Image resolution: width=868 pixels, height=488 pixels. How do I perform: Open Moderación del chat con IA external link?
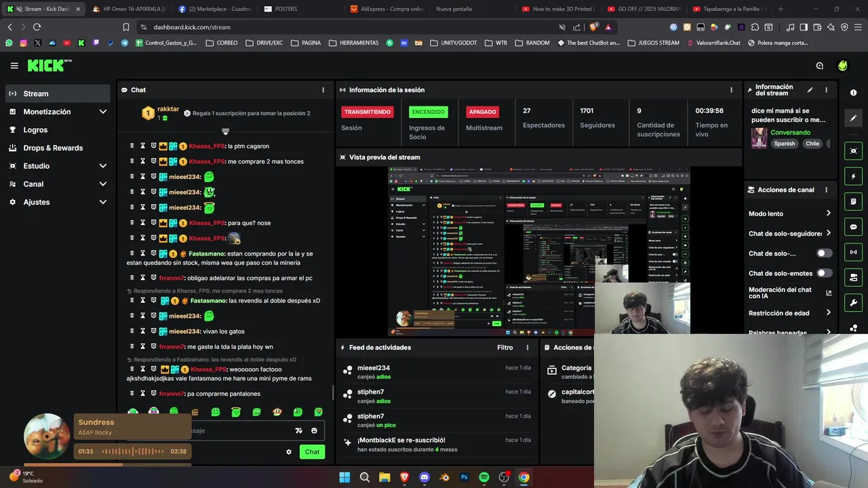[829, 293]
